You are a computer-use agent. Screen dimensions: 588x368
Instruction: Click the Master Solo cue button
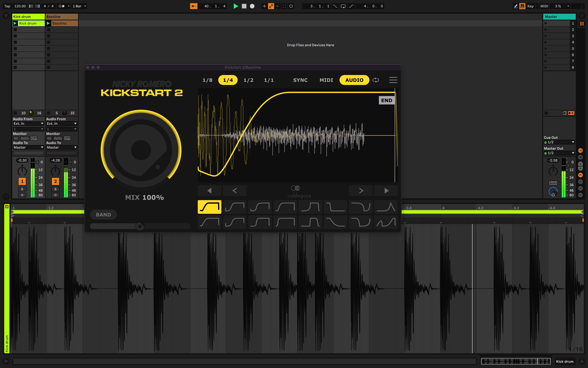tap(553, 183)
